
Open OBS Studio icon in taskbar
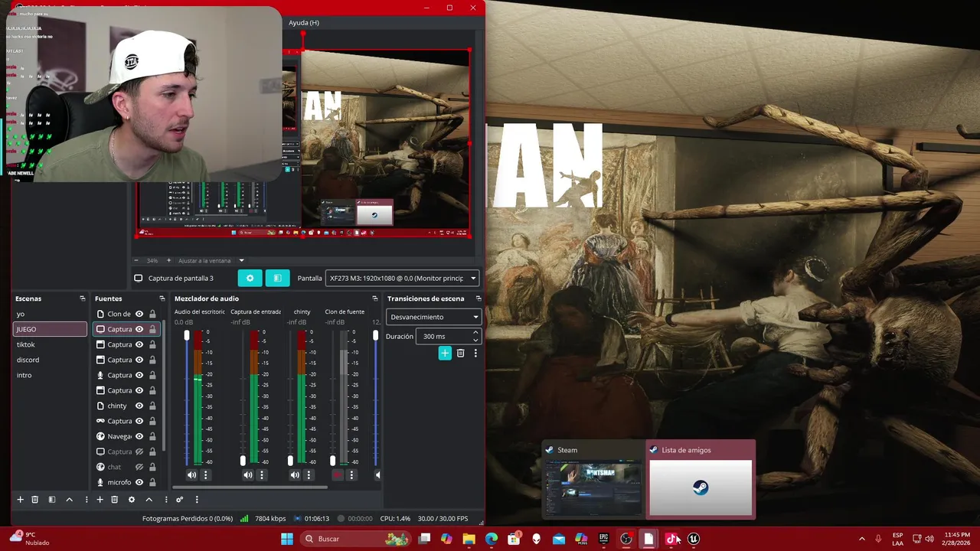coord(626,539)
